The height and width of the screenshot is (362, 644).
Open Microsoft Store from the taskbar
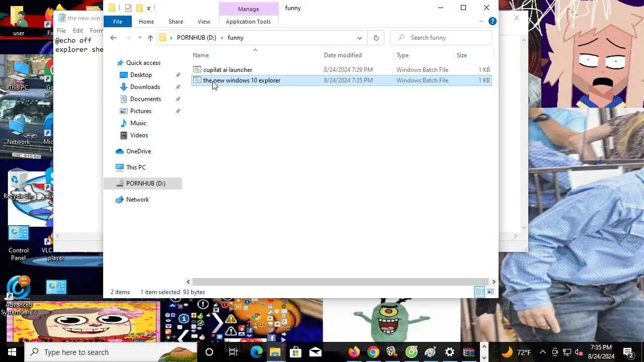coord(295,352)
